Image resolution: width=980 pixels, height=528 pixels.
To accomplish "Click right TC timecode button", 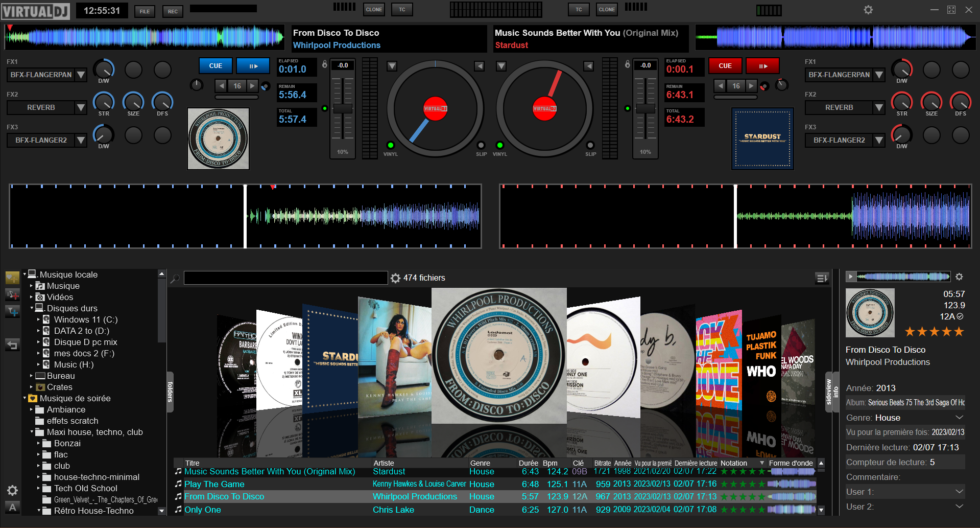I will [579, 9].
